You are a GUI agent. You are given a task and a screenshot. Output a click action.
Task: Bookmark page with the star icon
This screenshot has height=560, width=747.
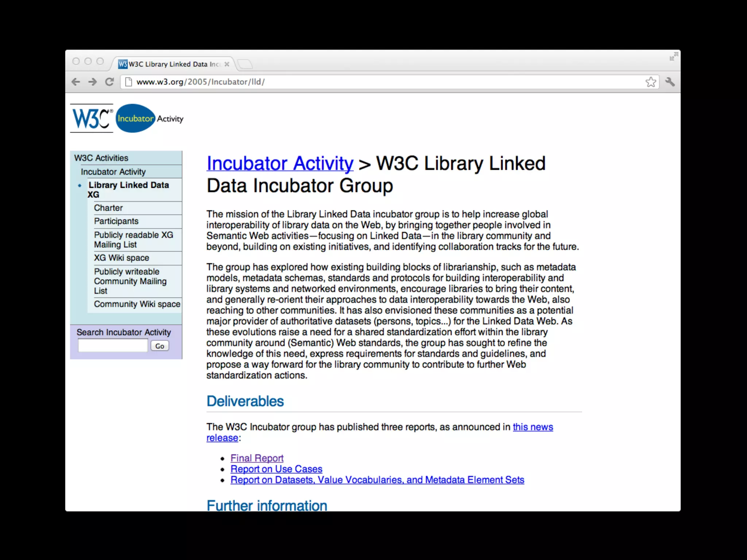point(651,82)
